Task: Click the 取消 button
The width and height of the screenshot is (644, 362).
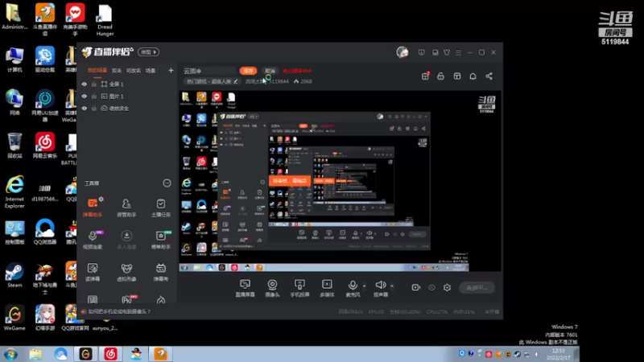Action: [270, 71]
